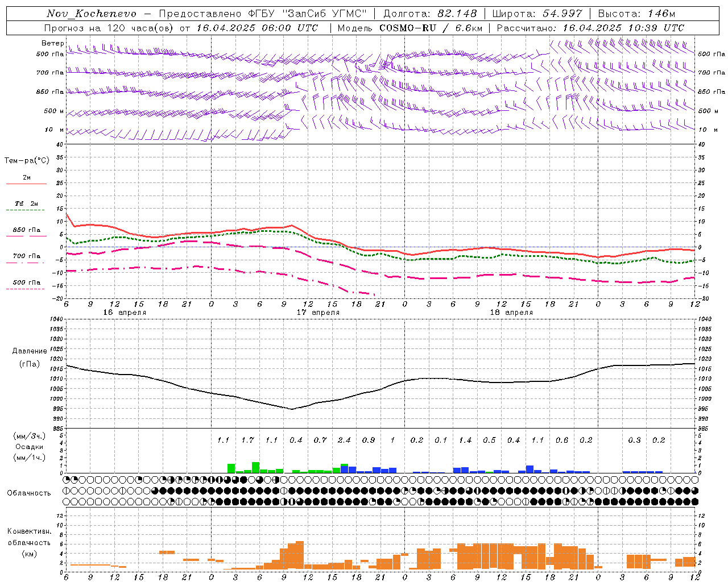Click the Nov_Kochenevo station title
Screen dimensions: 728x582
tap(92, 14)
